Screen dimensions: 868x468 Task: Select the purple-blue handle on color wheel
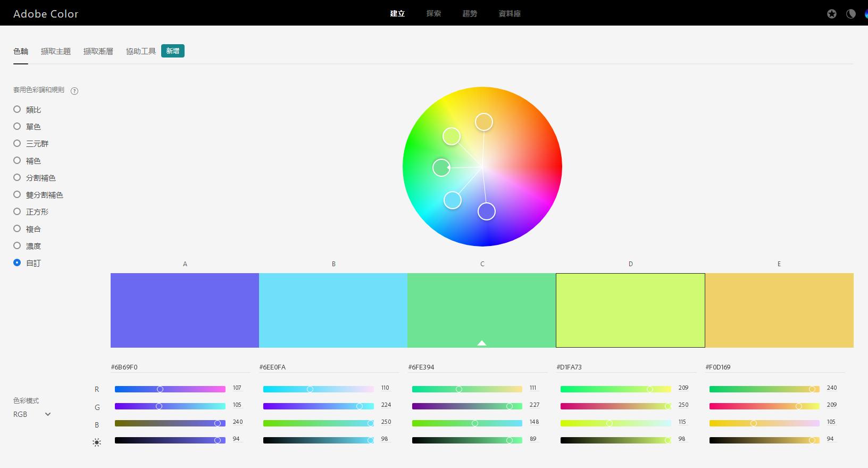[x=486, y=211]
